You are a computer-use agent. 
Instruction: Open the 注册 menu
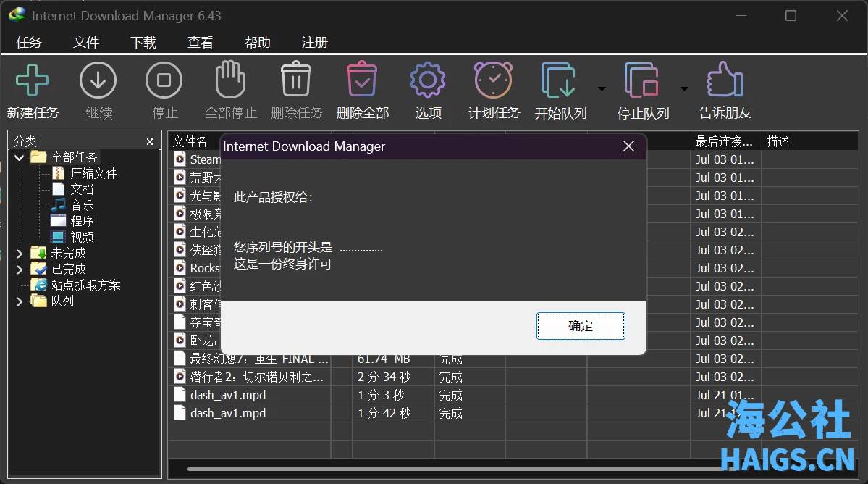click(x=314, y=43)
